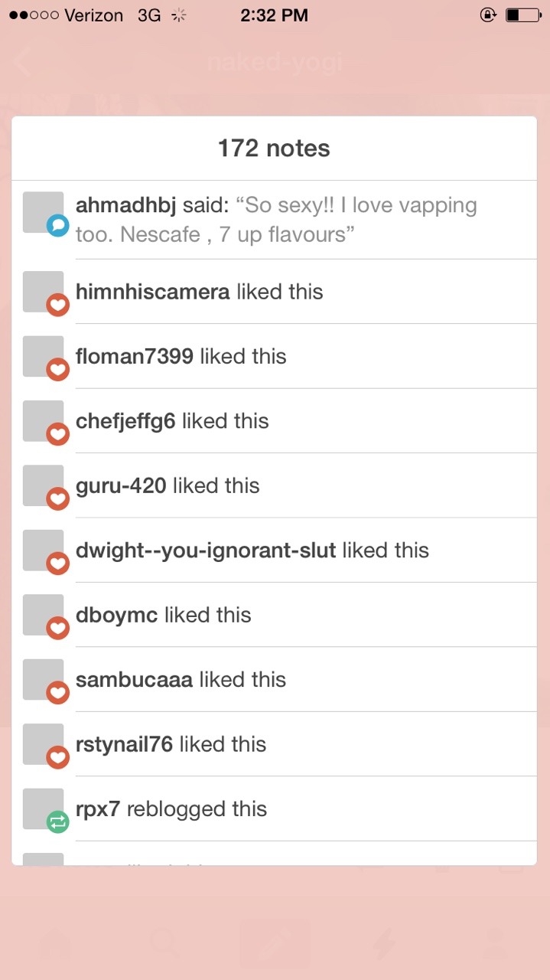The height and width of the screenshot is (980, 550).
Task: Open the search magnifier in the bottom bar
Action: [x=165, y=944]
